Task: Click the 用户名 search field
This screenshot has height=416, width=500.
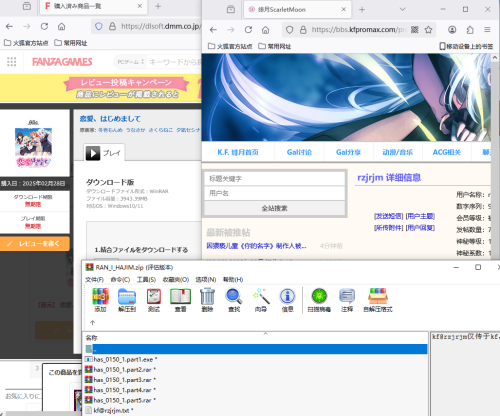Action: (x=274, y=193)
